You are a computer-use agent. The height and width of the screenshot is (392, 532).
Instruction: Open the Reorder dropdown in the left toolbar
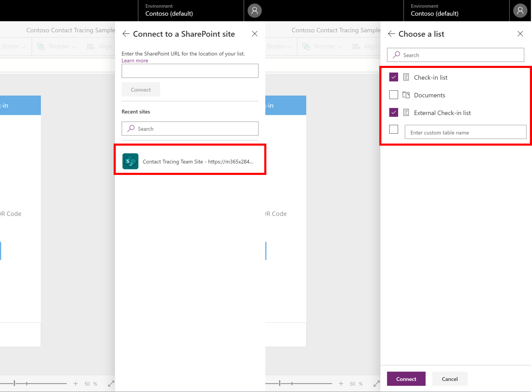tap(57, 46)
